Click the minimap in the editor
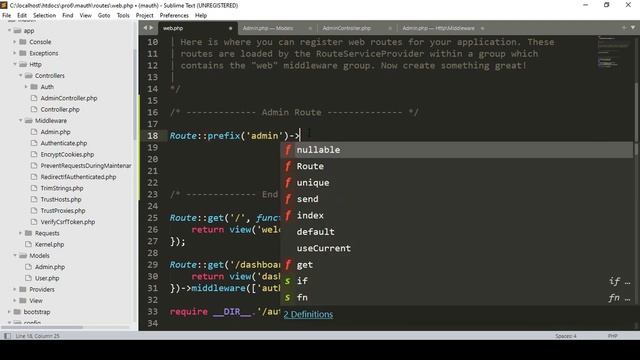This screenshot has width=640, height=360. 613,52
